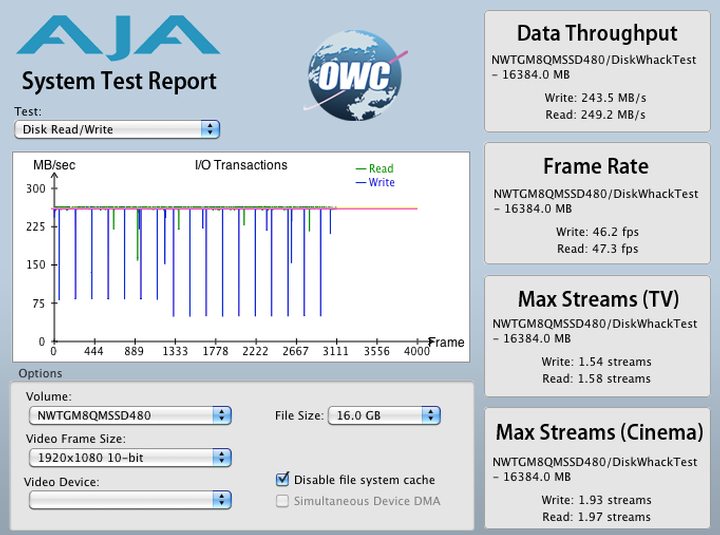This screenshot has width=720, height=535.
Task: Open the Test dropdown showing Disk Read/Write
Action: [x=117, y=129]
